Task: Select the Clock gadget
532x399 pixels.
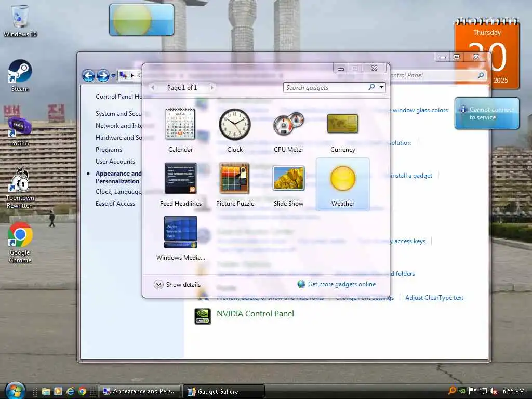Action: tap(234, 130)
